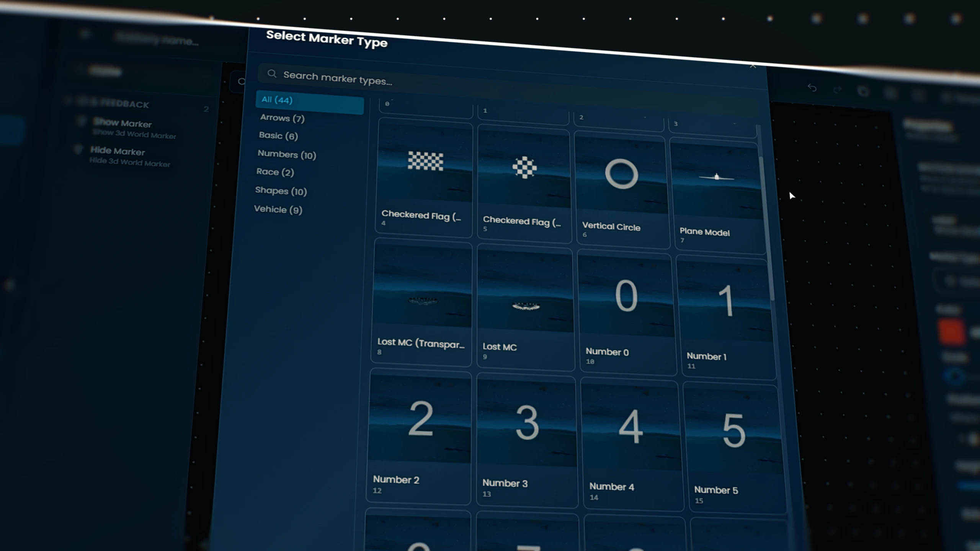
Task: Close the Select Marker Type dialog
Action: click(753, 66)
